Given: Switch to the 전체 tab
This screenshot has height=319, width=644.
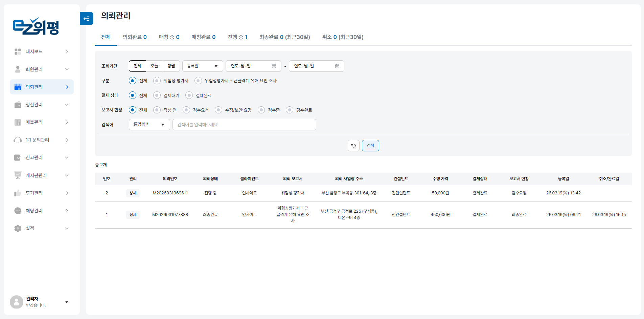Looking at the screenshot, I should [106, 37].
